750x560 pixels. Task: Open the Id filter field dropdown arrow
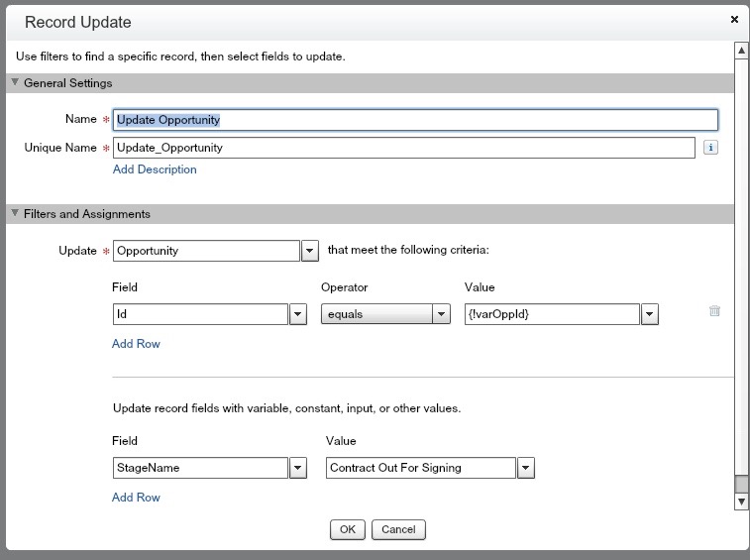[x=297, y=314]
